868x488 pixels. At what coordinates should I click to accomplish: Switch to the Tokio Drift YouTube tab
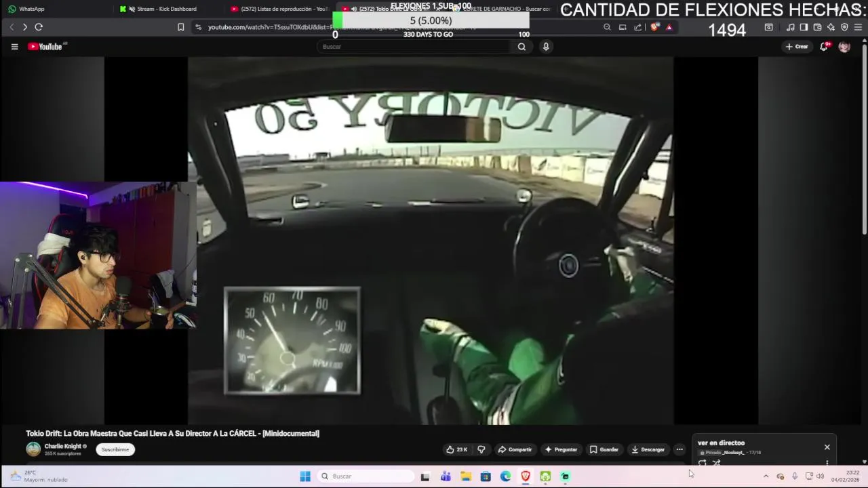pyautogui.click(x=390, y=9)
